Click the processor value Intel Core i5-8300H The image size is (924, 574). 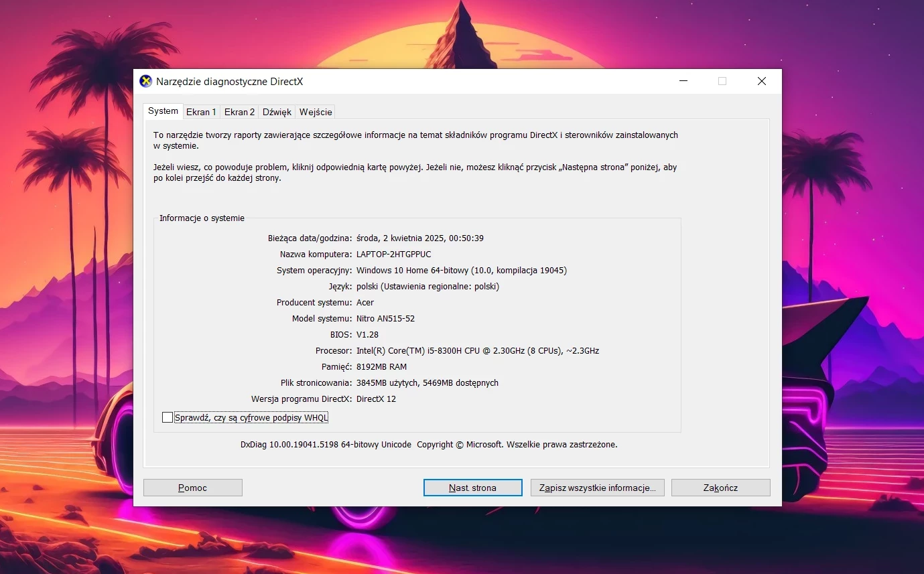(x=478, y=350)
